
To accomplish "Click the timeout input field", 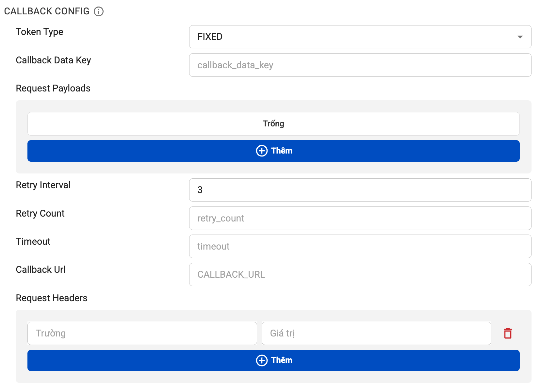I will [x=360, y=246].
